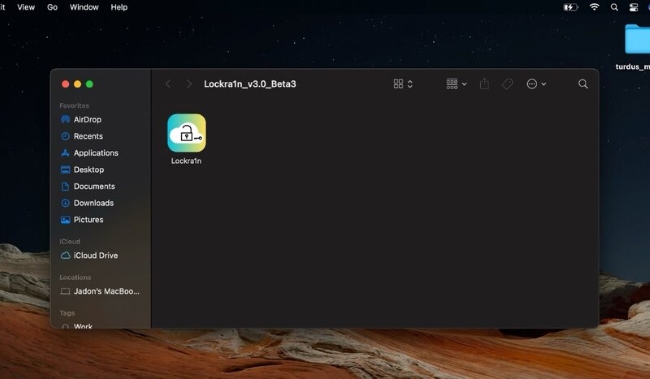
Task: Open Control Center in menu bar
Action: [634, 7]
